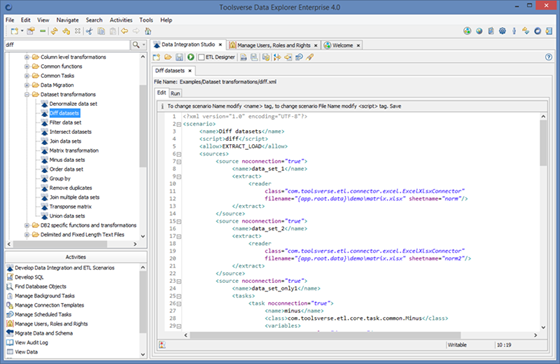Click the Paste clipboard icon in main toolbar

112,31
